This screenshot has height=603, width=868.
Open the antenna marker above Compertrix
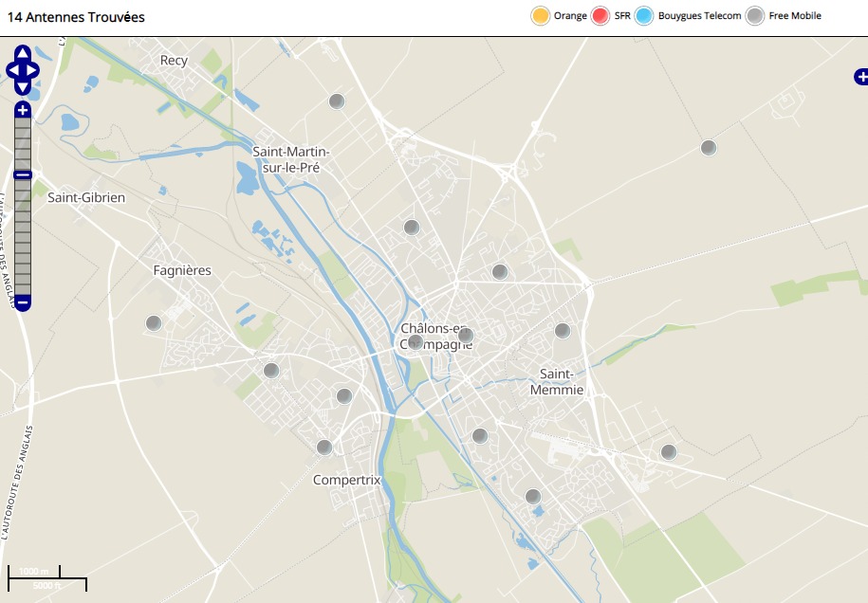[324, 447]
